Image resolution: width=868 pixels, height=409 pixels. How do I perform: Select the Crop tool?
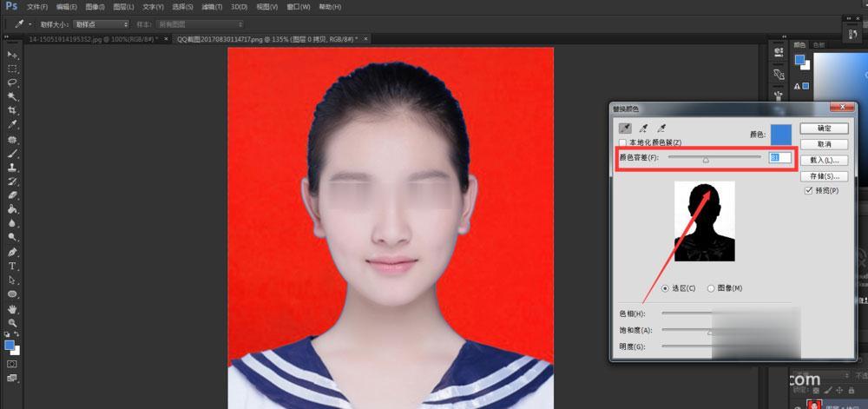pos(12,110)
